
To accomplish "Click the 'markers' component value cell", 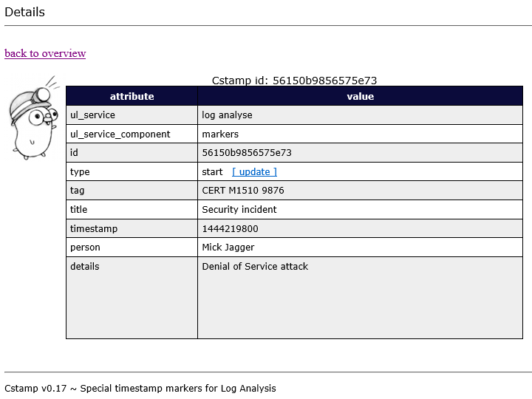I will [x=220, y=134].
